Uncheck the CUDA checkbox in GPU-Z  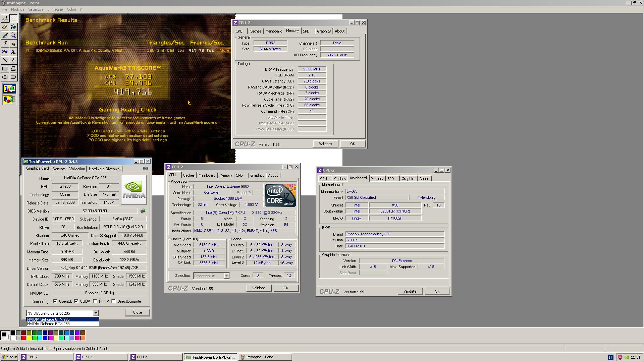(76, 301)
